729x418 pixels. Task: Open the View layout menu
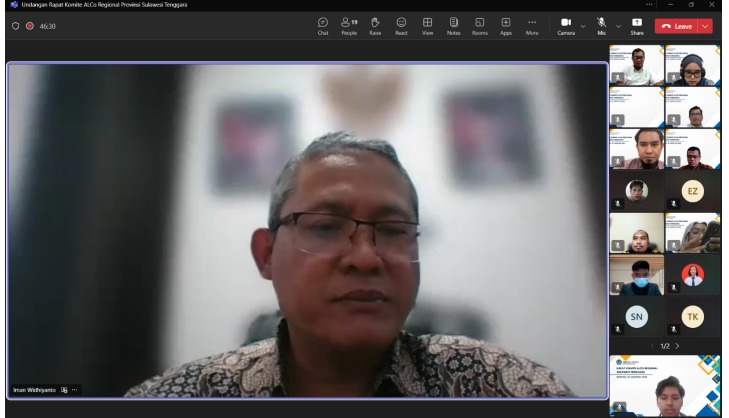(x=427, y=25)
